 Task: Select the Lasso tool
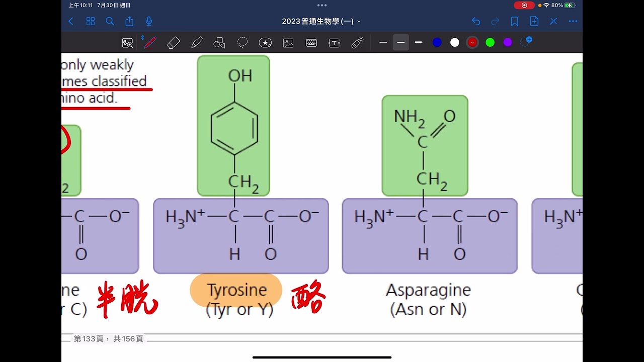243,43
